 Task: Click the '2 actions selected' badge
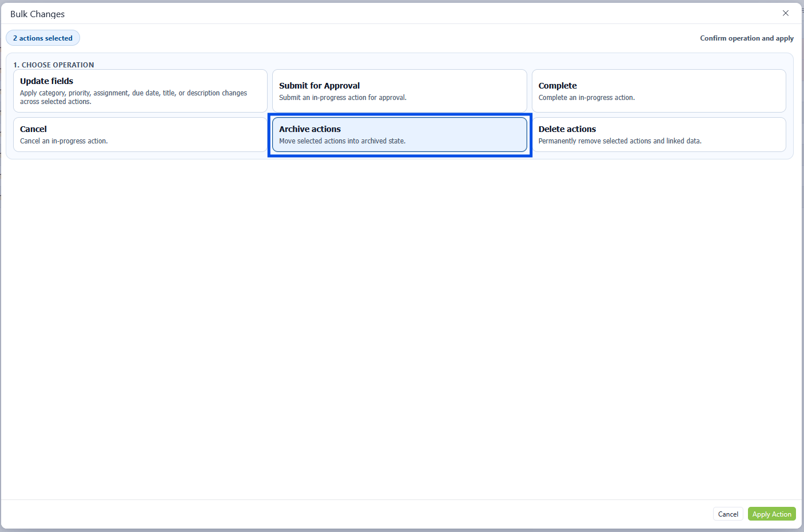pos(43,38)
